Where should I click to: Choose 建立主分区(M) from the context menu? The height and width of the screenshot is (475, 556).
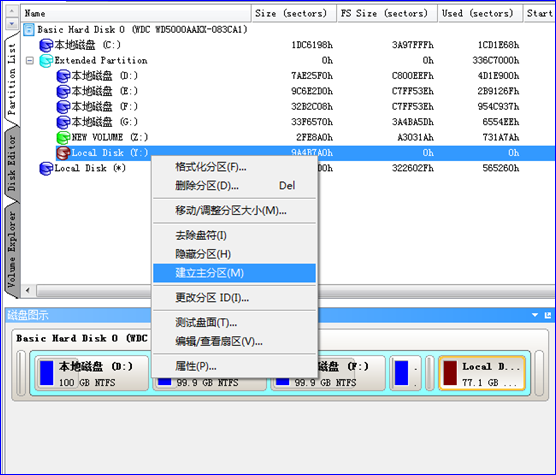tap(234, 273)
